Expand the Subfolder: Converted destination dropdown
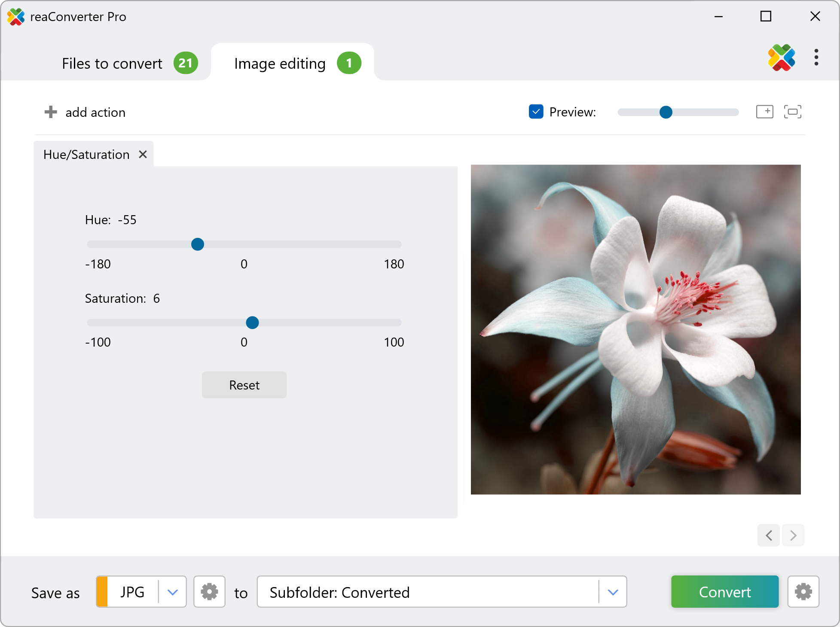 pyautogui.click(x=613, y=592)
